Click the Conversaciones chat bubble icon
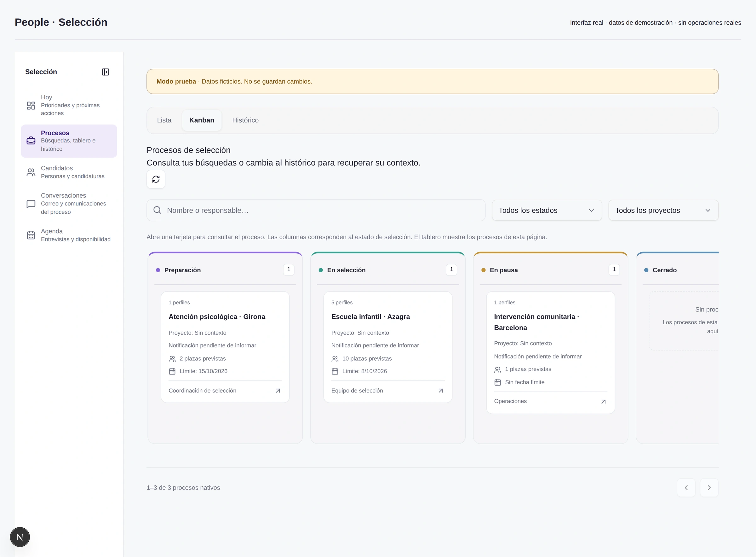Screen dimensions: 756x557 click(31, 204)
